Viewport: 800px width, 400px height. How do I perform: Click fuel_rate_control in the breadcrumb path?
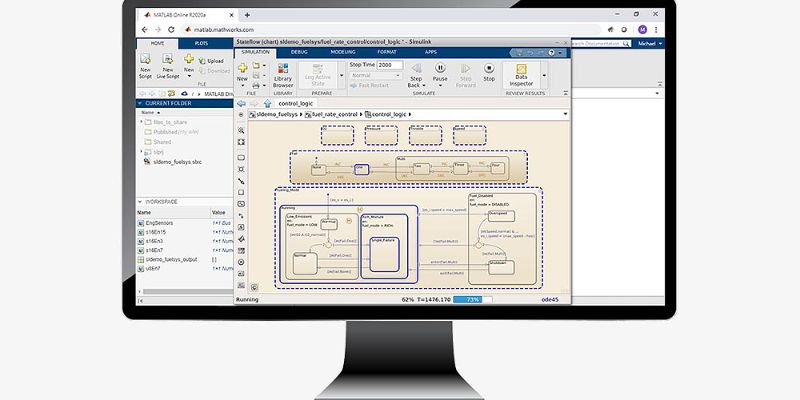point(335,115)
